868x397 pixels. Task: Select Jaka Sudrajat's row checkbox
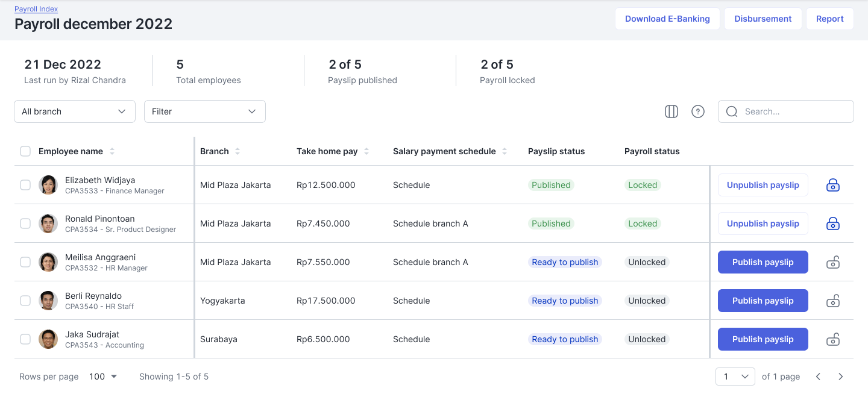pos(25,339)
